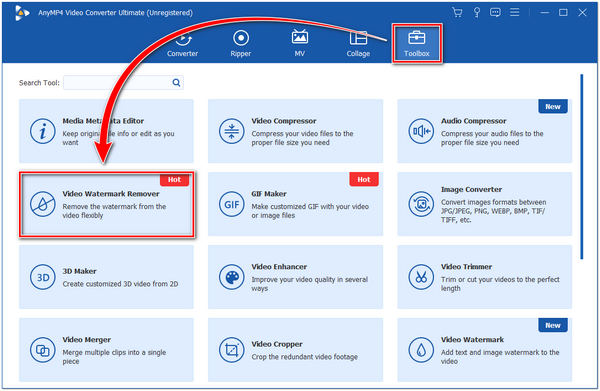The width and height of the screenshot is (600, 391).
Task: Open the 3D Maker title
Action: click(79, 271)
